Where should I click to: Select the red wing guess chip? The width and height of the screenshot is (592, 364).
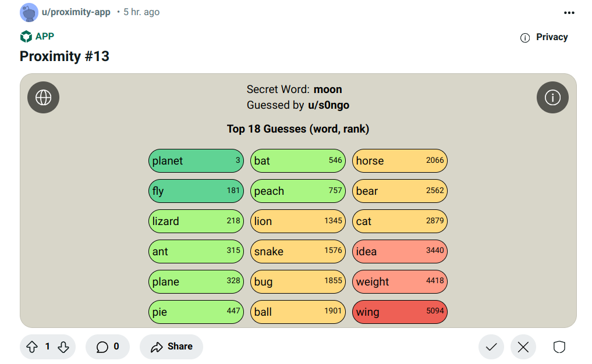pyautogui.click(x=399, y=312)
